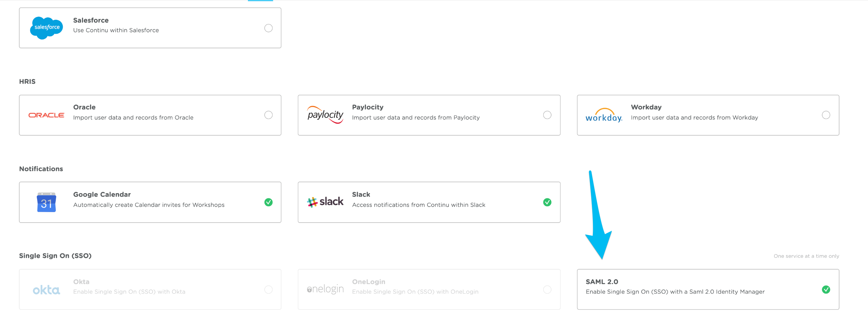Viewport: 868px width, 323px height.
Task: Click the Oracle logo
Action: click(46, 115)
